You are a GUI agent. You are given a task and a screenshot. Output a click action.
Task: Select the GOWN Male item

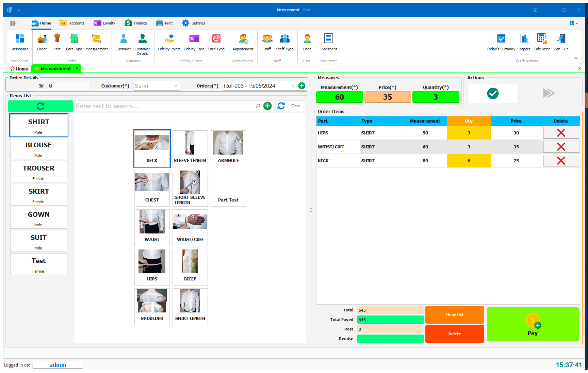(39, 218)
